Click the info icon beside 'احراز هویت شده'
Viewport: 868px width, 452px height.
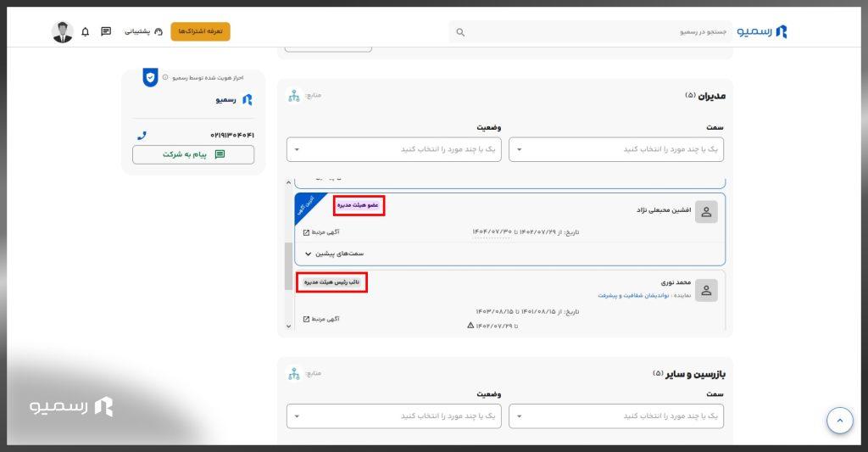click(165, 77)
